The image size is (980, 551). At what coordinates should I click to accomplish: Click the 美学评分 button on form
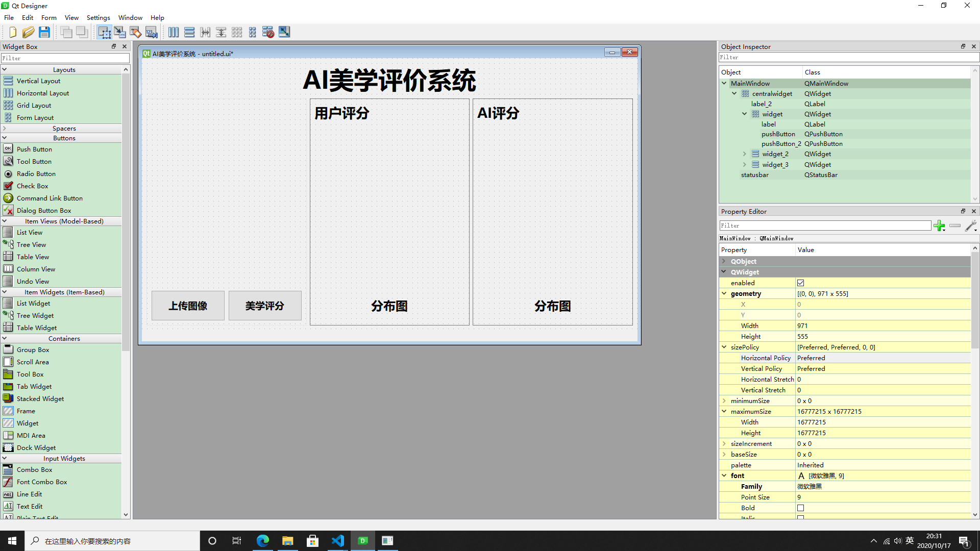coord(265,306)
